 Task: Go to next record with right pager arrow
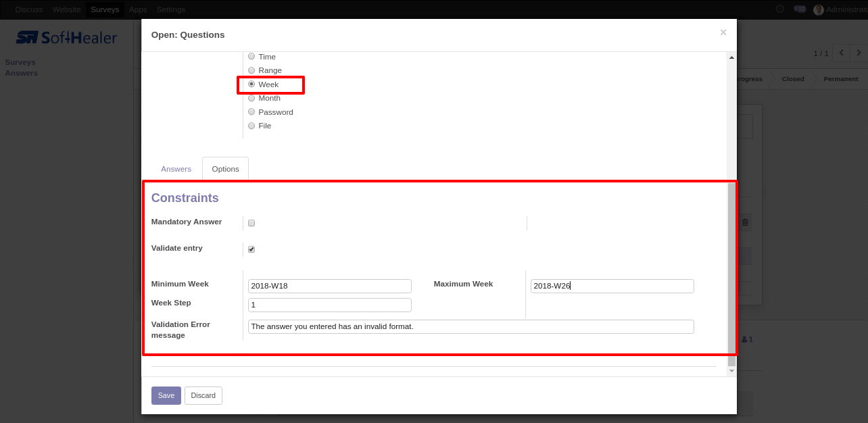click(x=859, y=53)
